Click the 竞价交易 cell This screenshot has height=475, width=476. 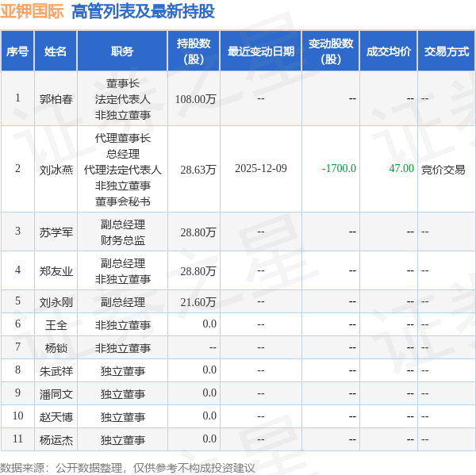[x=443, y=170]
